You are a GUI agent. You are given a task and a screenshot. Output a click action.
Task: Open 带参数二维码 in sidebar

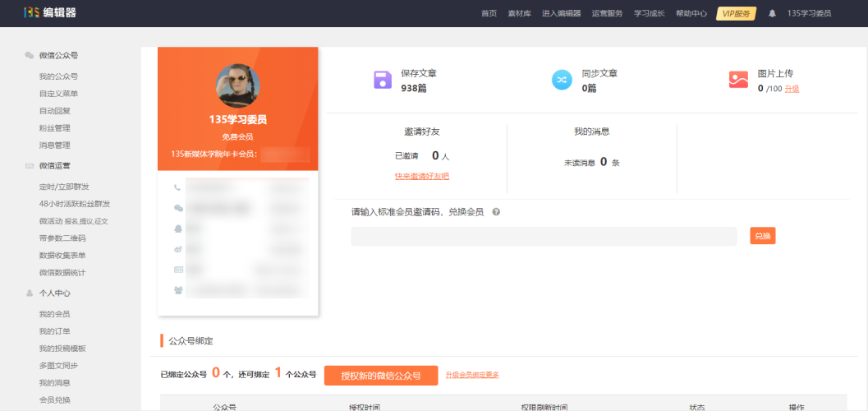click(62, 238)
